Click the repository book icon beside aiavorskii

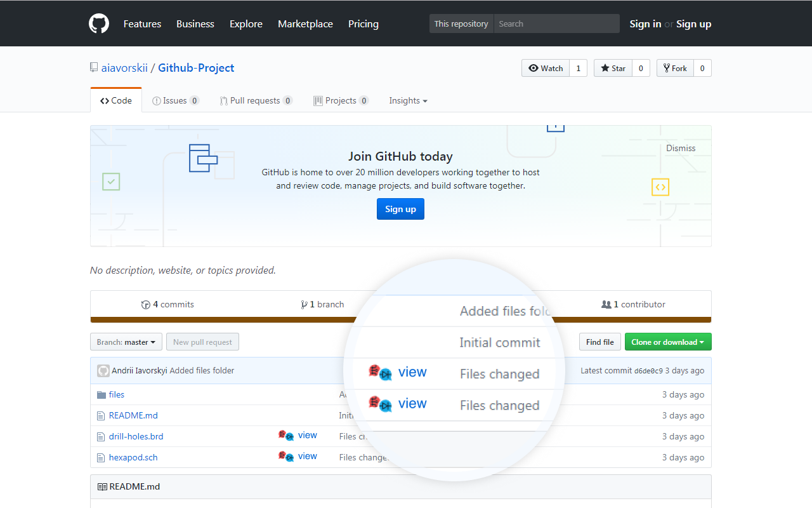click(x=94, y=66)
